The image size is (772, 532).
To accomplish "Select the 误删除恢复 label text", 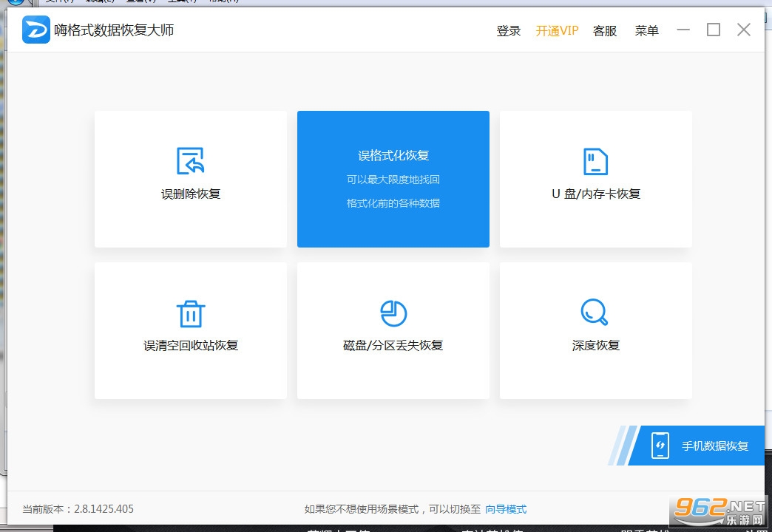I will (x=191, y=194).
